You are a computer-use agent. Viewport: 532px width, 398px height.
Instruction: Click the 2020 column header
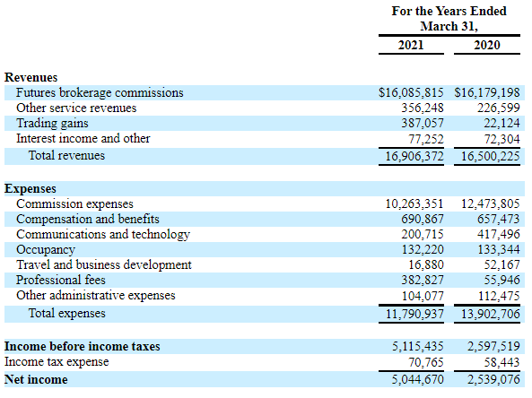click(x=487, y=45)
